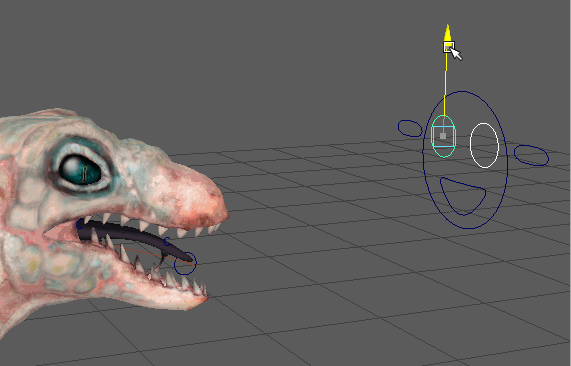571x366 pixels.
Task: Select the tongue base control inside mouth
Action: click(80, 224)
